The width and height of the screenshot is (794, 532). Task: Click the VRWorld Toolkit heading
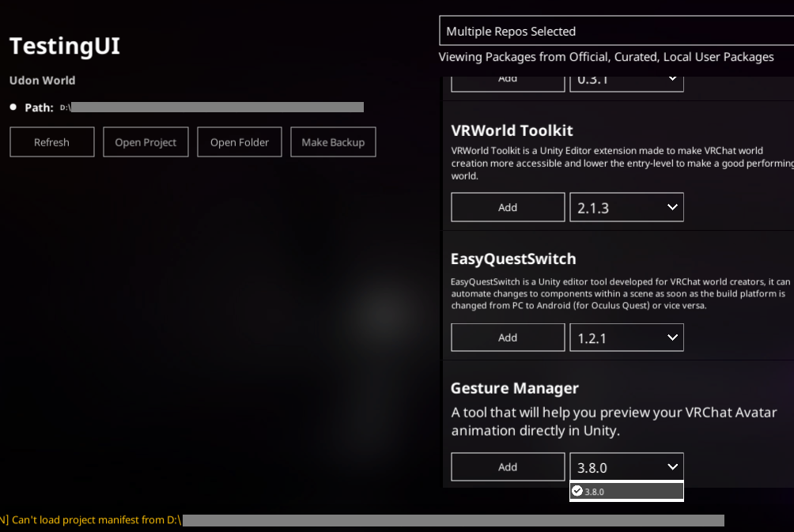[512, 130]
